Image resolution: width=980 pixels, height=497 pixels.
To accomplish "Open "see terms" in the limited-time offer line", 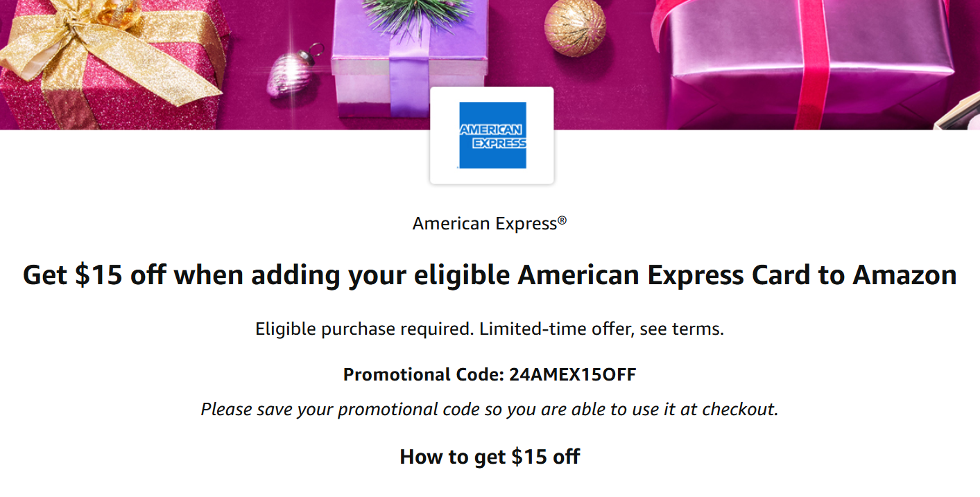I will pyautogui.click(x=682, y=329).
